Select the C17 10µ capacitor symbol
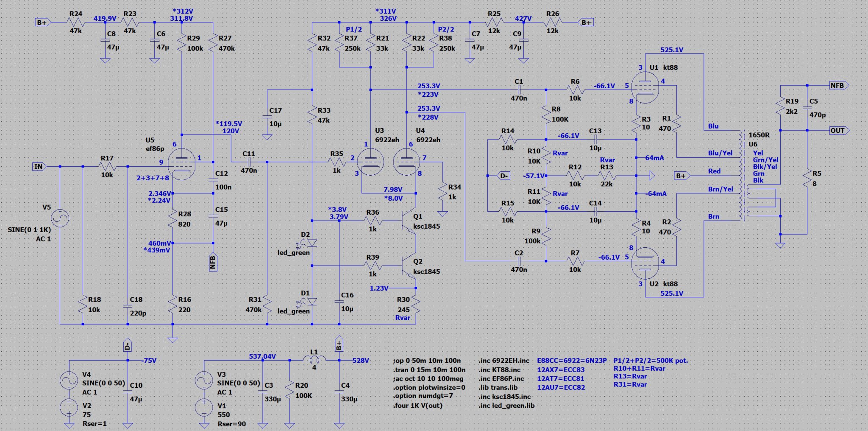868x431 pixels. pos(267,117)
